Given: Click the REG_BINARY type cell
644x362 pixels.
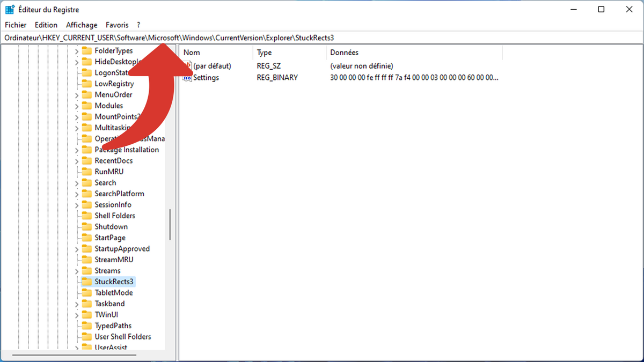Looking at the screenshot, I should 277,78.
